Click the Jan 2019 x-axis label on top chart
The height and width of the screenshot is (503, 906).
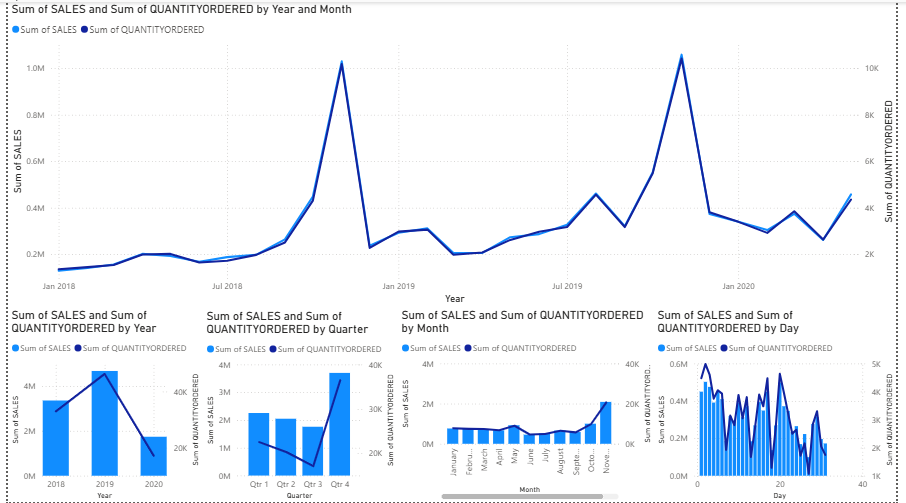(398, 285)
